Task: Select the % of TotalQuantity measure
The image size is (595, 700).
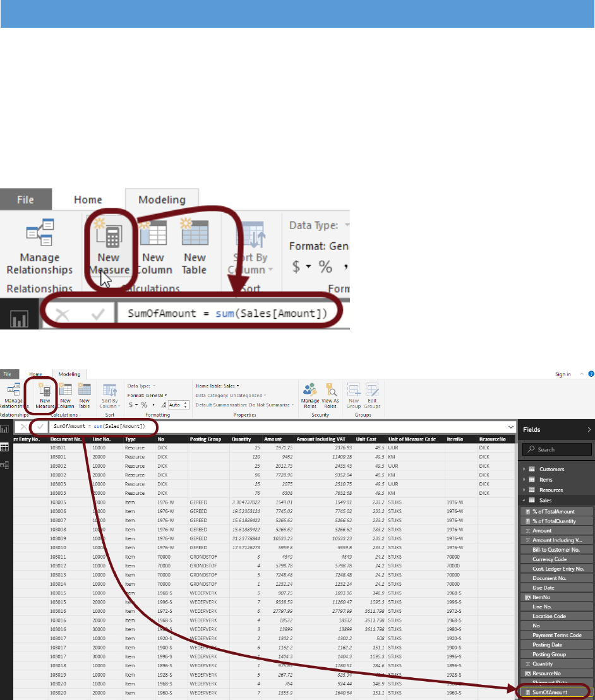Action: pyautogui.click(x=557, y=521)
